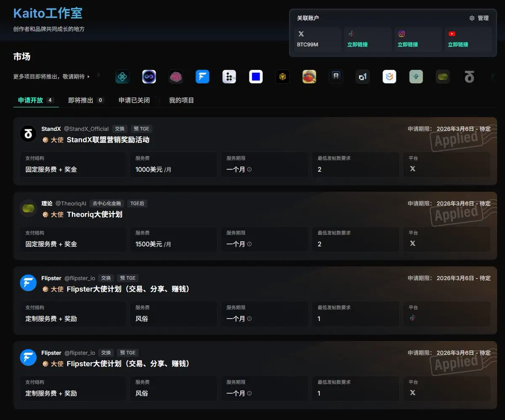Click the 交换 tag on StandX card

click(120, 129)
